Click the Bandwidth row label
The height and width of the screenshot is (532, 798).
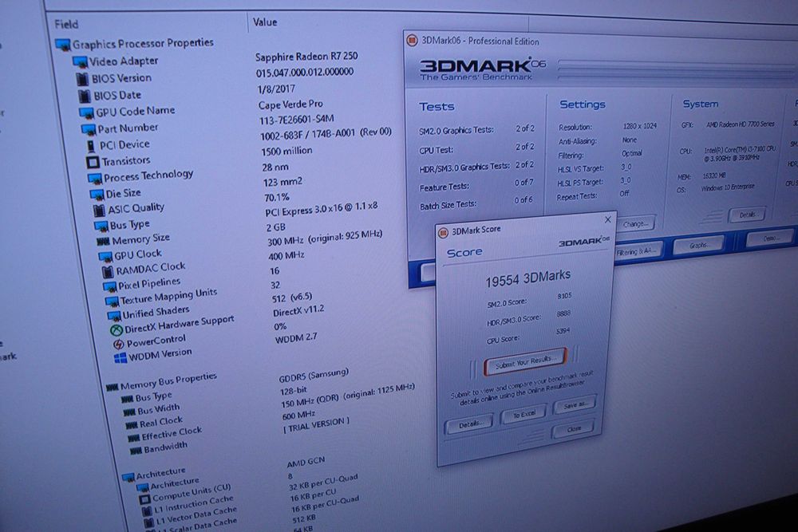165,448
